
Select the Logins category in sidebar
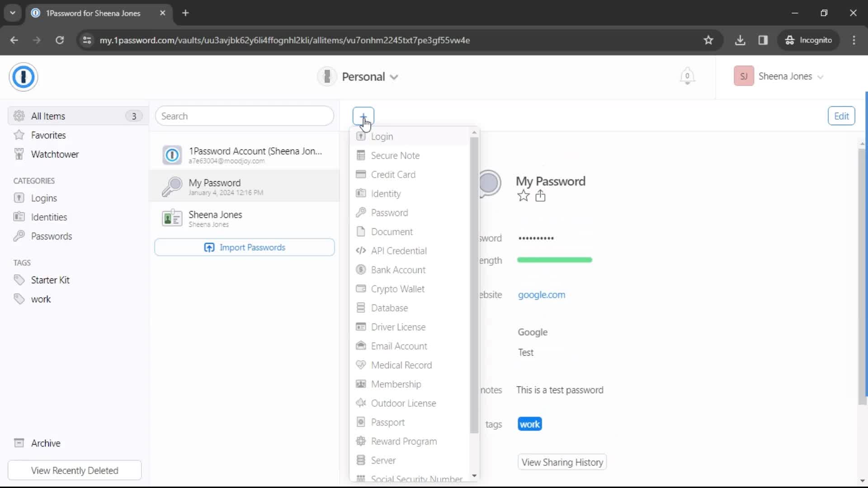tap(43, 198)
